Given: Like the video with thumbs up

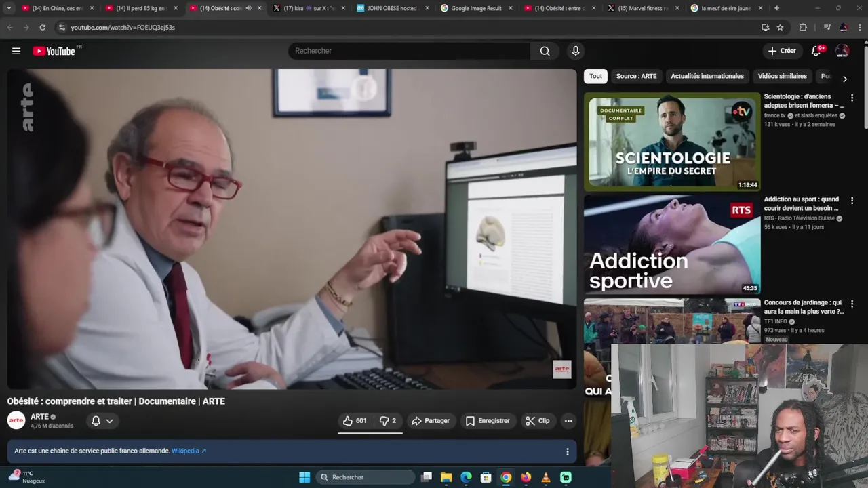Looking at the screenshot, I should 355,421.
